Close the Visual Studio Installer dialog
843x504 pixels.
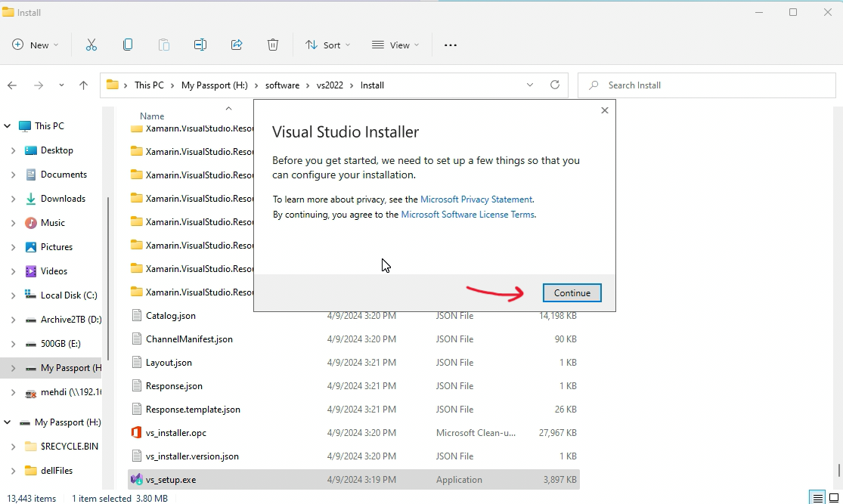tap(604, 110)
